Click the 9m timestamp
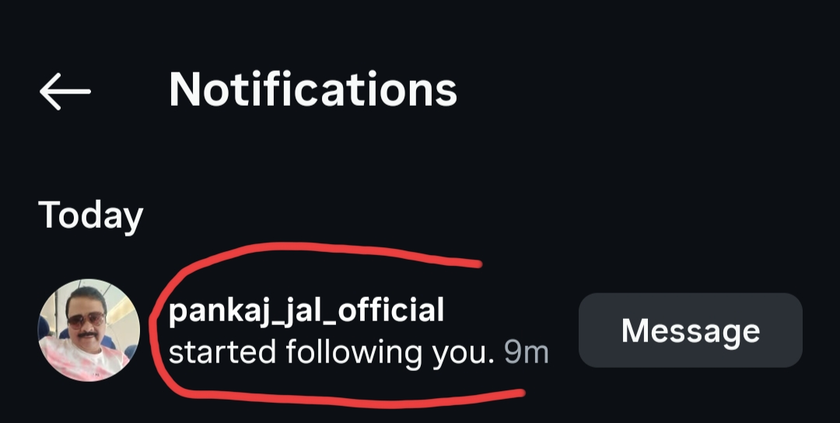Viewport: 840px width, 423px height. [526, 353]
